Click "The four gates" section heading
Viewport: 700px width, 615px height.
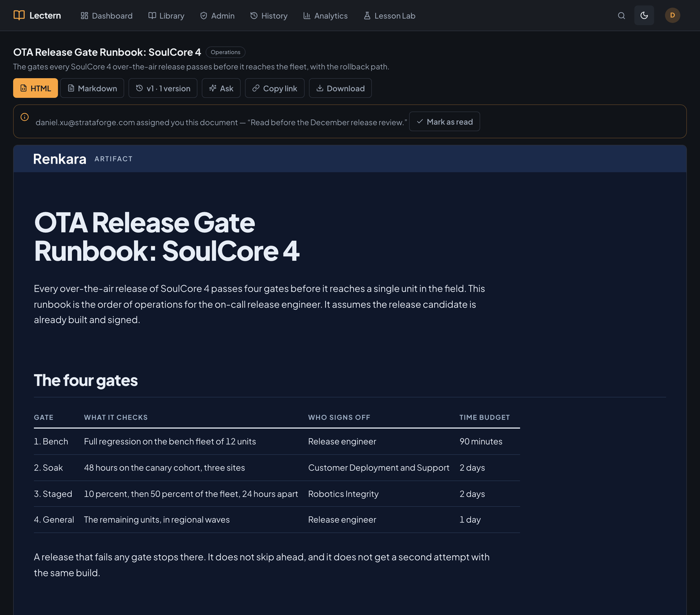pos(86,380)
